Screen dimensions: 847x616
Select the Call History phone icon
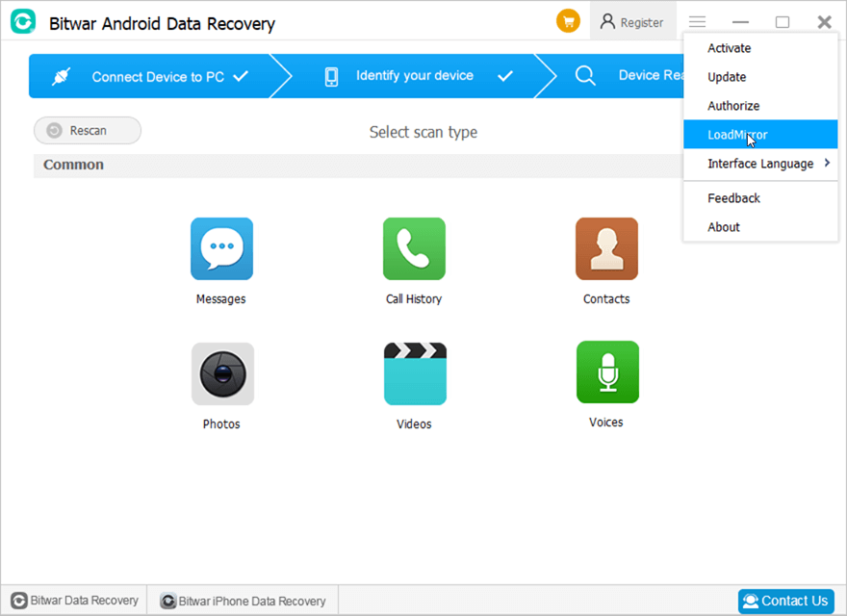click(414, 248)
